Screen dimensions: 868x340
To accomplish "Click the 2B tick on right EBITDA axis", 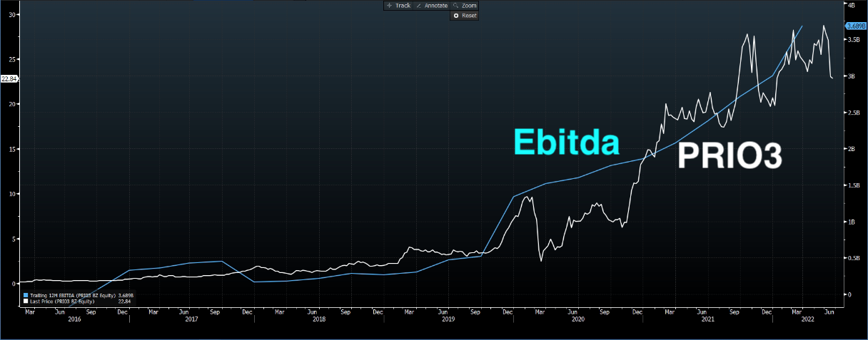I will [851, 149].
